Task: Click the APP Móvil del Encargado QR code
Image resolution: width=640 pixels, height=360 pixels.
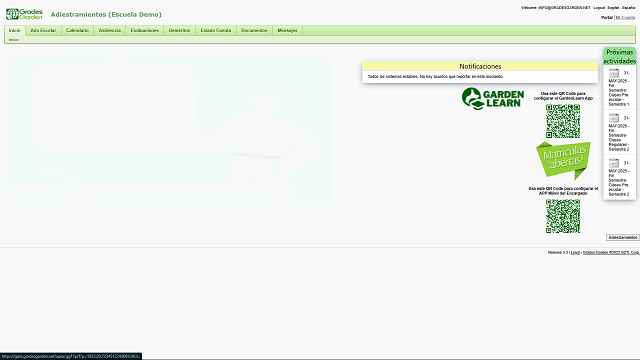Action: click(563, 216)
